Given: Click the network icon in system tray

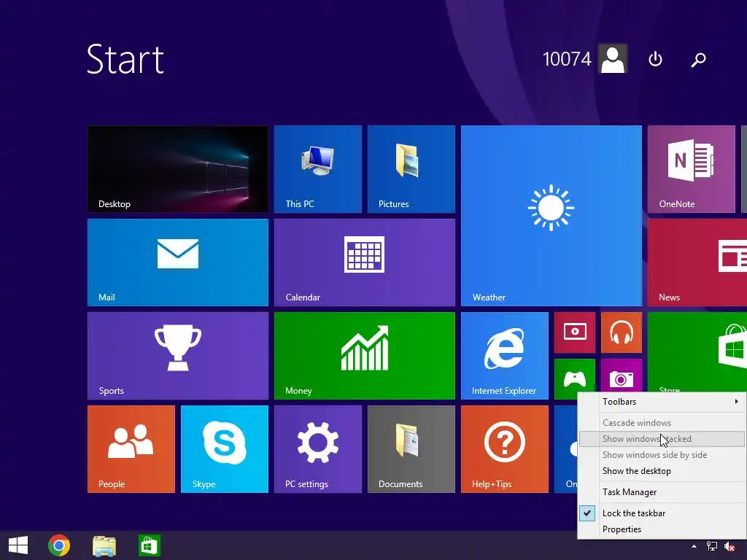Looking at the screenshot, I should 712,546.
